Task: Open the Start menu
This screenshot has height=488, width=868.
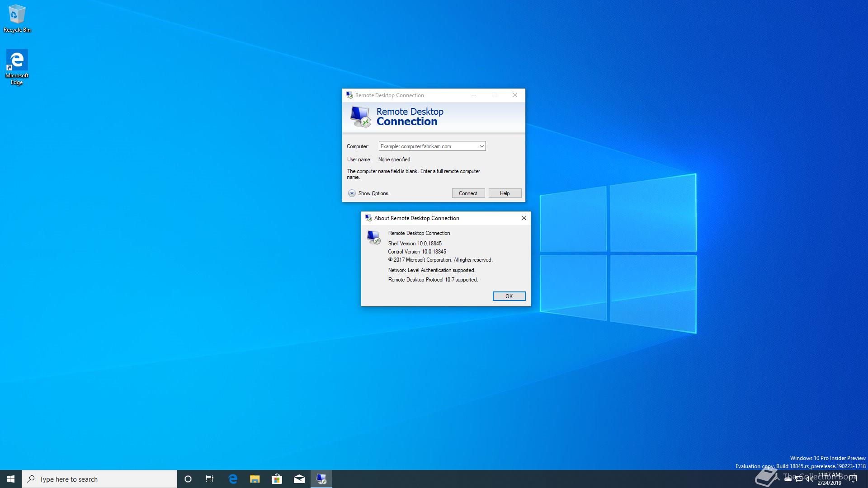Action: [x=11, y=479]
